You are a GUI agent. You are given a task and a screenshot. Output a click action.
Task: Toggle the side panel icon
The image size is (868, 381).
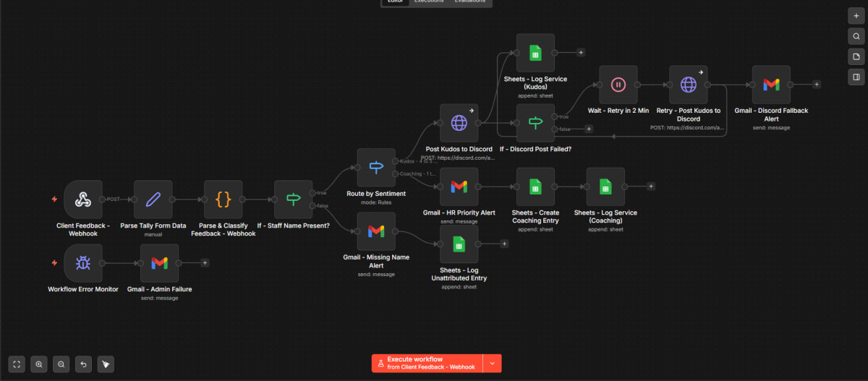point(856,77)
